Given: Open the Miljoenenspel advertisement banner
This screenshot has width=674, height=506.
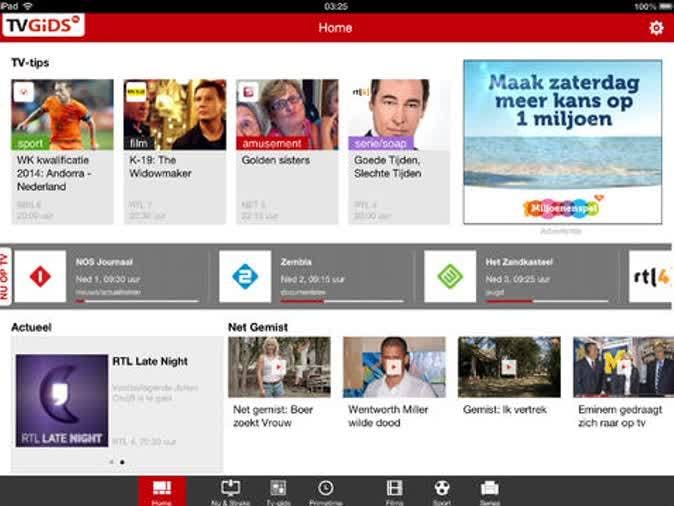Looking at the screenshot, I should (x=563, y=142).
